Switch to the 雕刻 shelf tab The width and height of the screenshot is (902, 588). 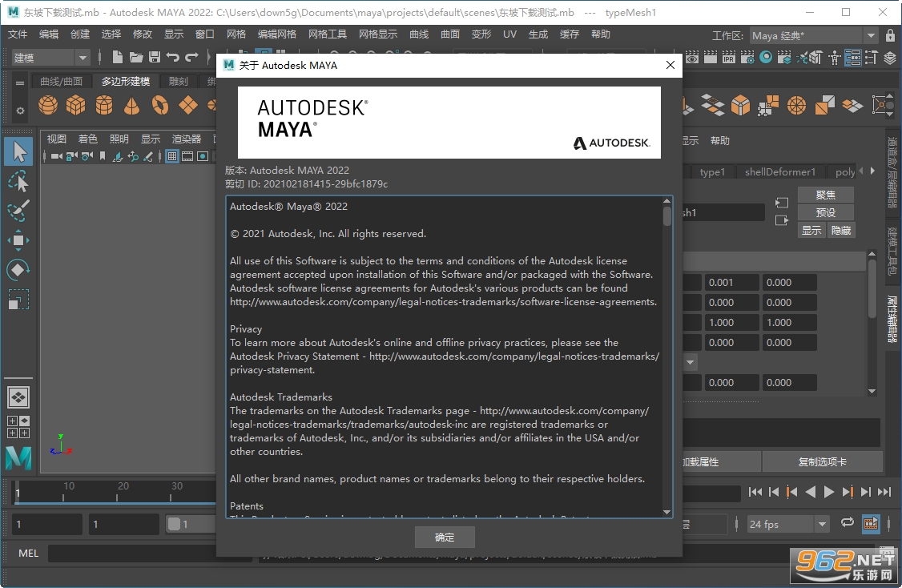pyautogui.click(x=179, y=81)
